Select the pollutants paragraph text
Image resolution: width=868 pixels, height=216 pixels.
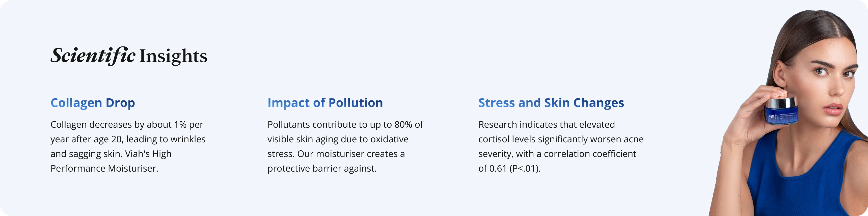click(x=345, y=147)
